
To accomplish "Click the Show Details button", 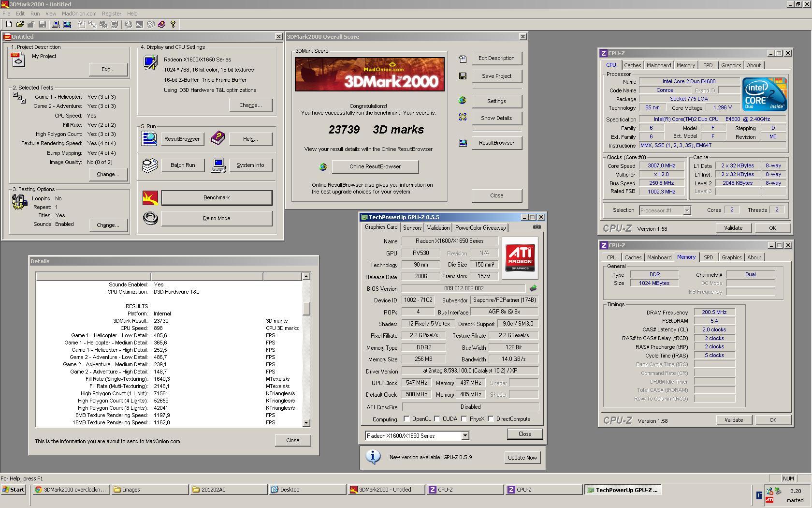I will pyautogui.click(x=496, y=118).
